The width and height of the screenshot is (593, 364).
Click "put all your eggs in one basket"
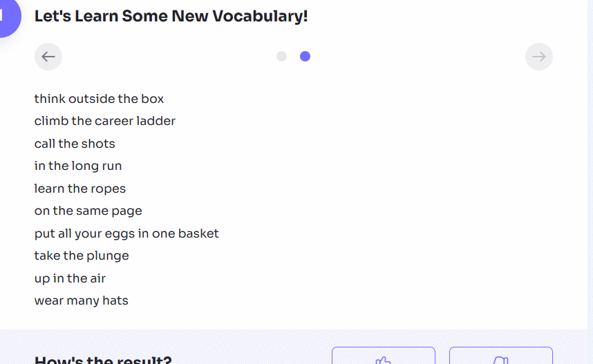(x=126, y=233)
